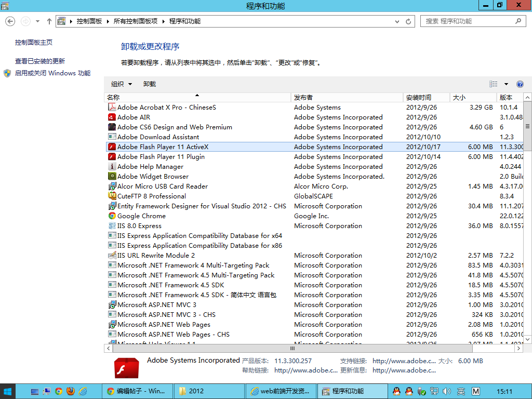Open the help icon in toolbar
This screenshot has height=399, width=532.
point(520,84)
